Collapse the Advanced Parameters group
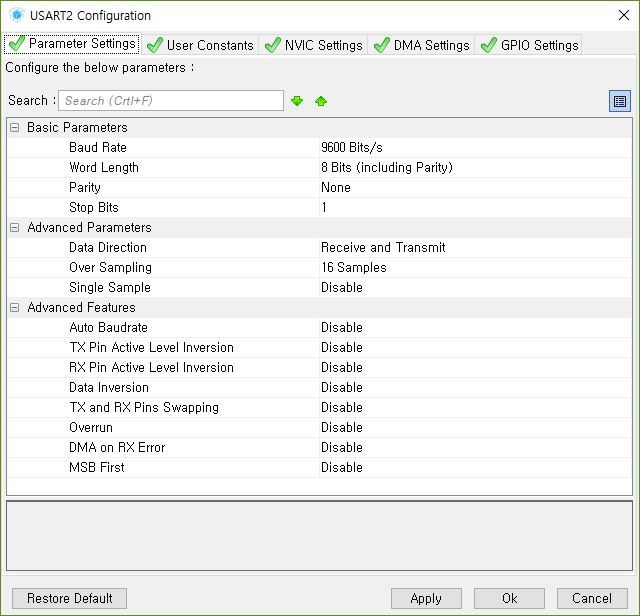Viewport: 640px width, 616px height. click(14, 227)
